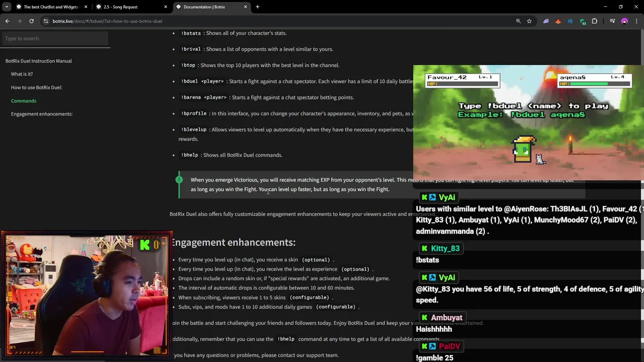This screenshot has height=362, width=644.
Task: Open site information icon in address bar
Action: tap(46, 21)
